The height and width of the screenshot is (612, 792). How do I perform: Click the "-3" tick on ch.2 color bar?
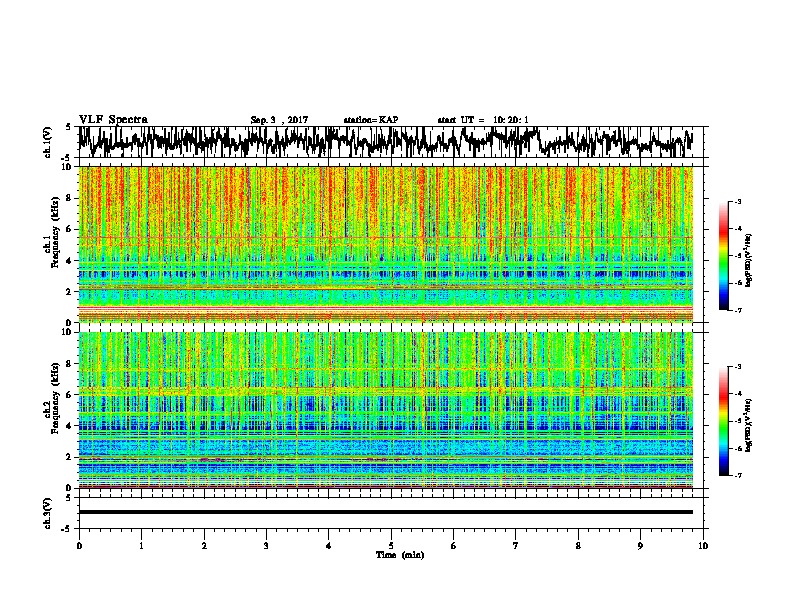[738, 367]
